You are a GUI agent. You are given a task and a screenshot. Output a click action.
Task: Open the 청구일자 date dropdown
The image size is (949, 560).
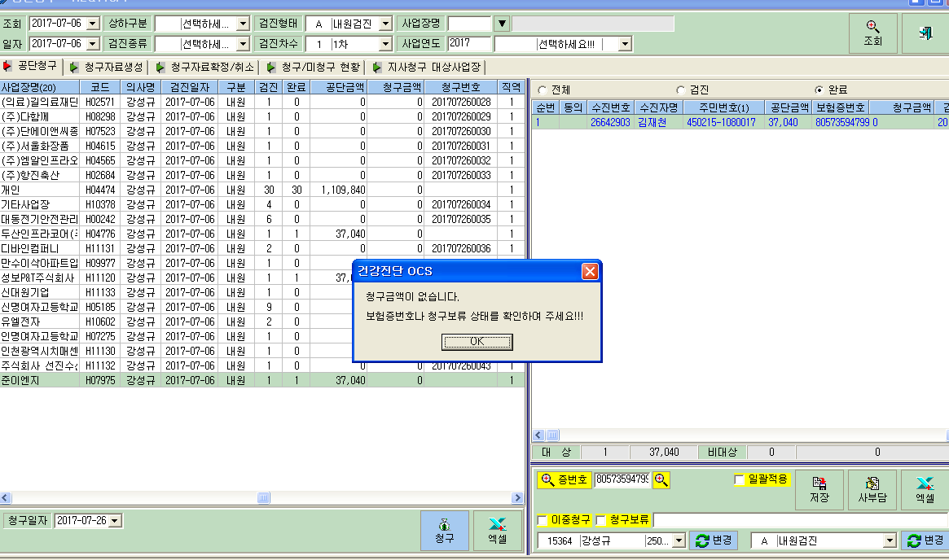coord(115,521)
